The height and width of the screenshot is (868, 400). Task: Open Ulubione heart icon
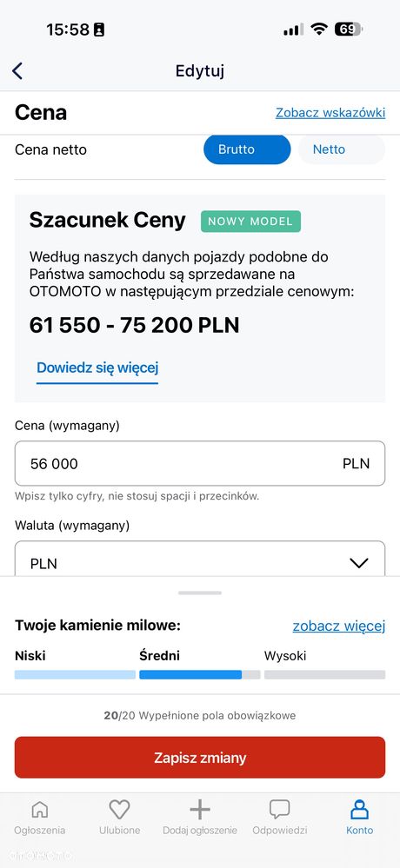119,810
